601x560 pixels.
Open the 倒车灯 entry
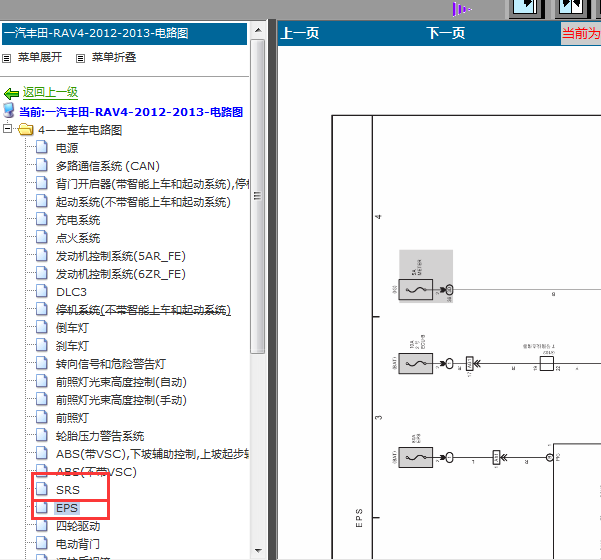click(x=72, y=328)
